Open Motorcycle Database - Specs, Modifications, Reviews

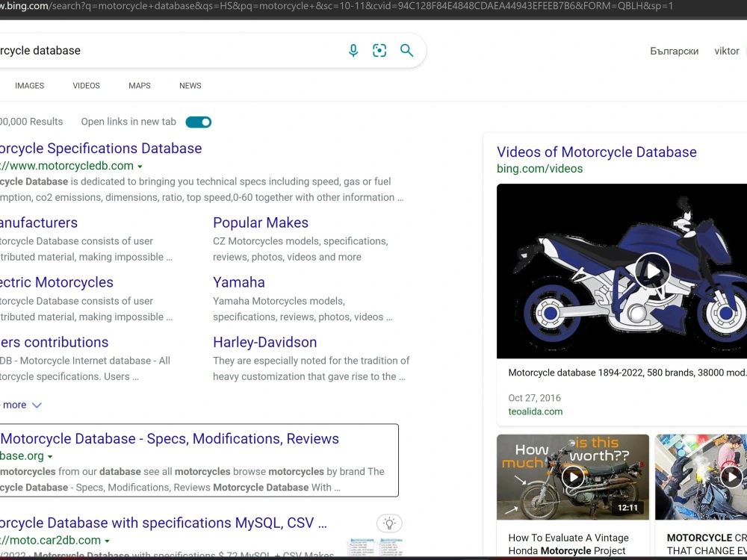(170, 438)
